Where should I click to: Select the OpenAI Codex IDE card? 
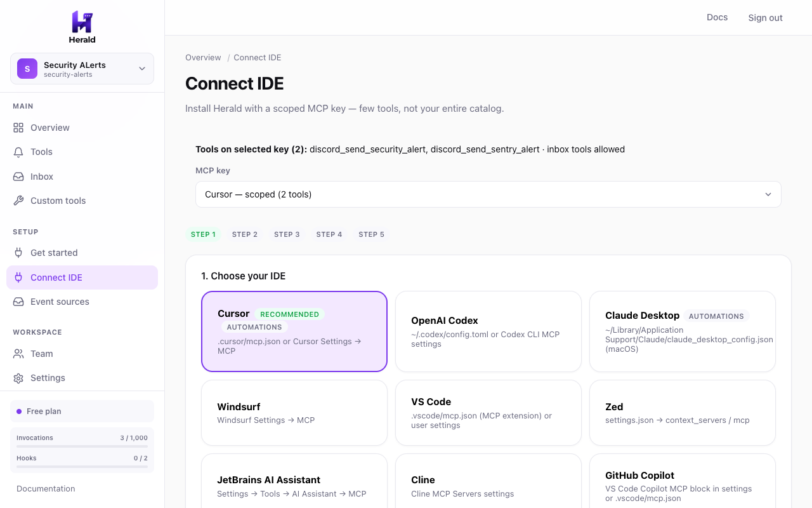[488, 331]
